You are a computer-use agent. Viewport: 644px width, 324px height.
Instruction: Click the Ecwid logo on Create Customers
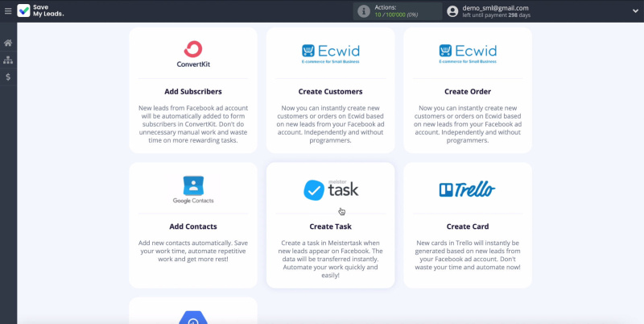tap(330, 53)
